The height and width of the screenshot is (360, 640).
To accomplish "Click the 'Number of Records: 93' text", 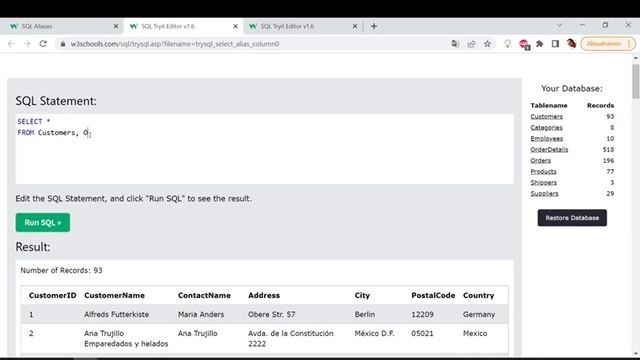I will pyautogui.click(x=61, y=271).
